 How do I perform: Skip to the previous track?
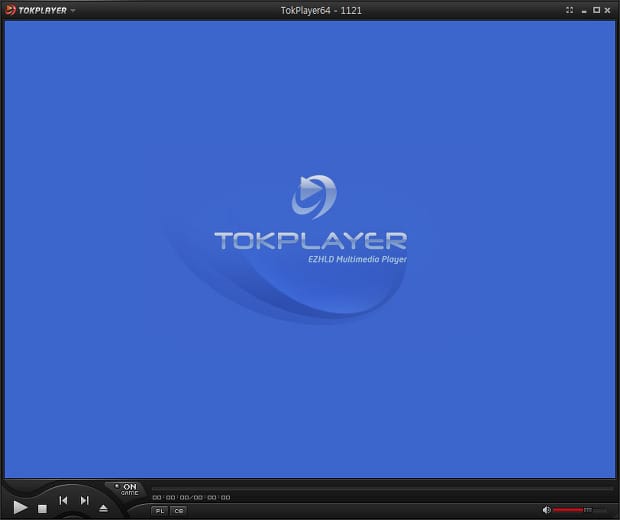(63, 501)
